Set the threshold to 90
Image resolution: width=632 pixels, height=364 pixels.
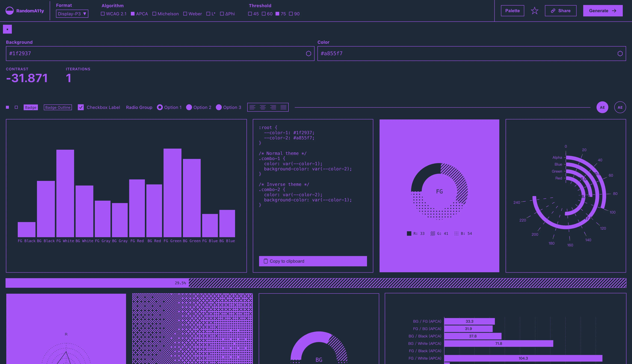[291, 14]
